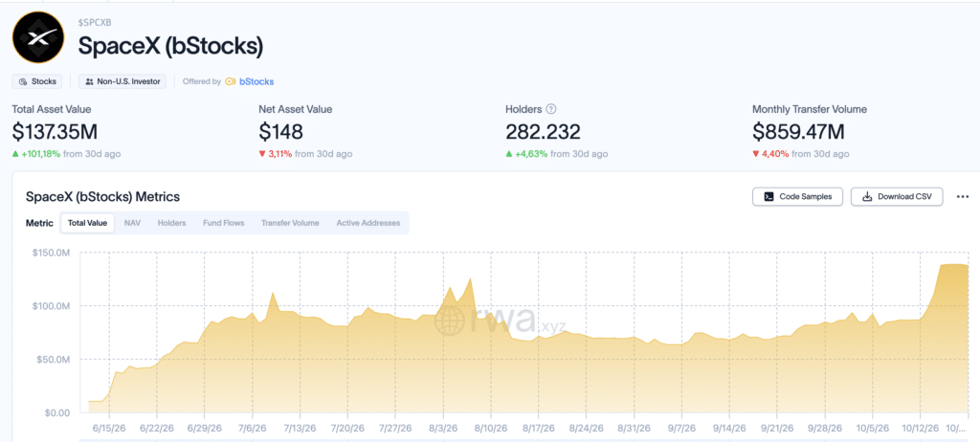Click the 282.232 Holders count
The width and height of the screenshot is (980, 442).
click(x=544, y=132)
